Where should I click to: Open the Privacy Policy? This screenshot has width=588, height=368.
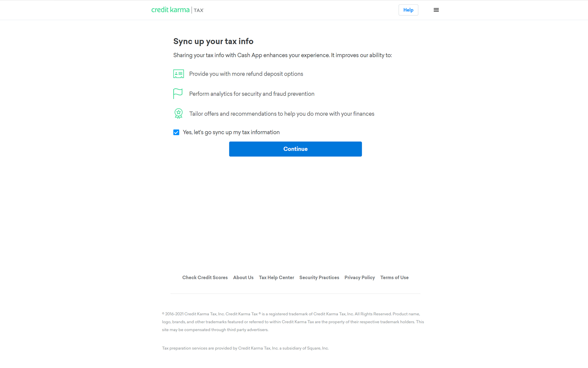(x=360, y=277)
